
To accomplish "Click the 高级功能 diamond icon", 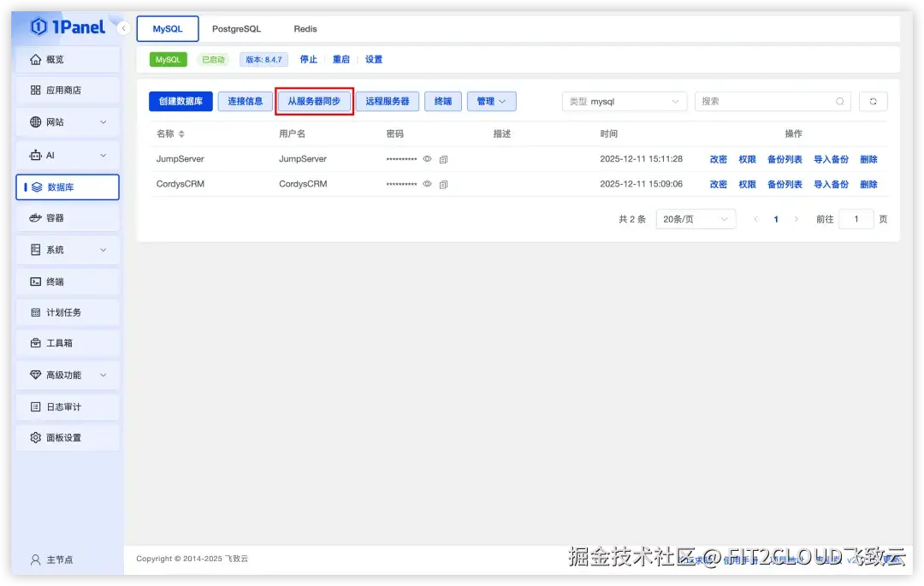I will tap(35, 375).
